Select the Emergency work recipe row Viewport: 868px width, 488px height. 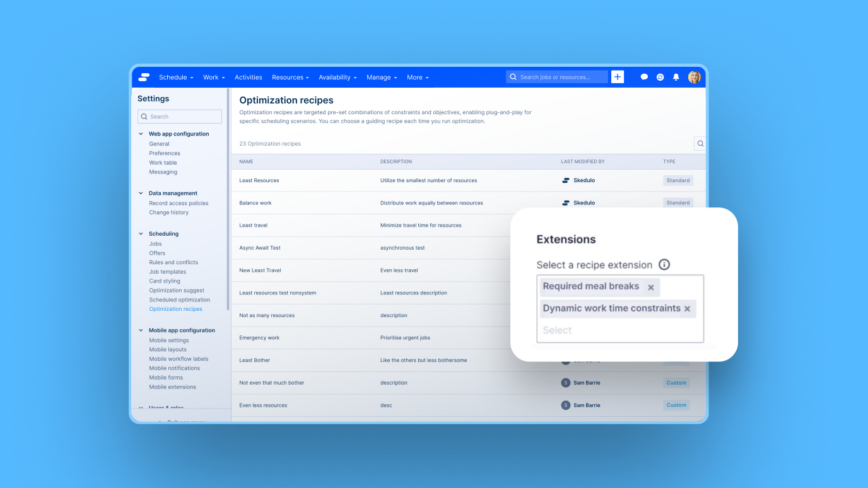[x=259, y=338]
